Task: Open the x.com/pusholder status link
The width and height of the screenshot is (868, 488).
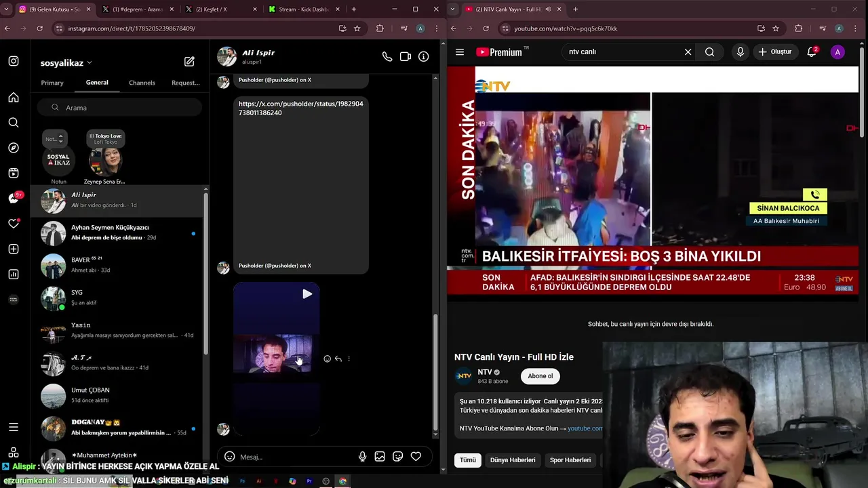Action: click(300, 108)
